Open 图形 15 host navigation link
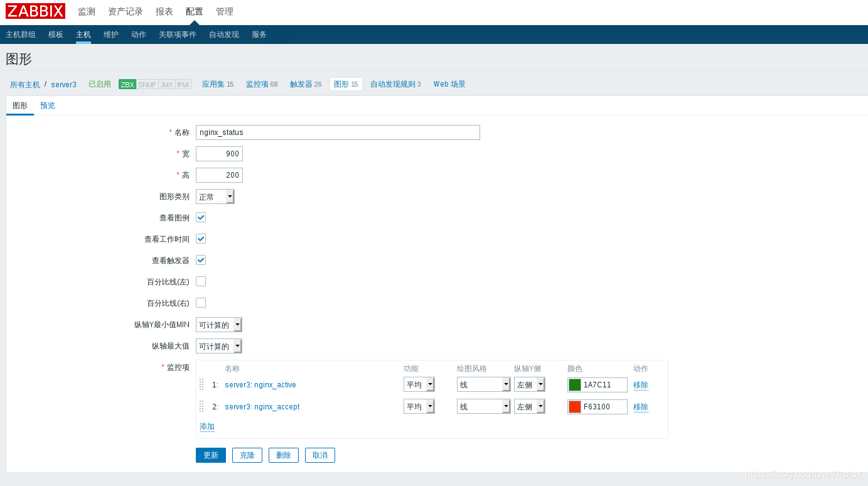Image resolution: width=868 pixels, height=486 pixels. pos(346,84)
